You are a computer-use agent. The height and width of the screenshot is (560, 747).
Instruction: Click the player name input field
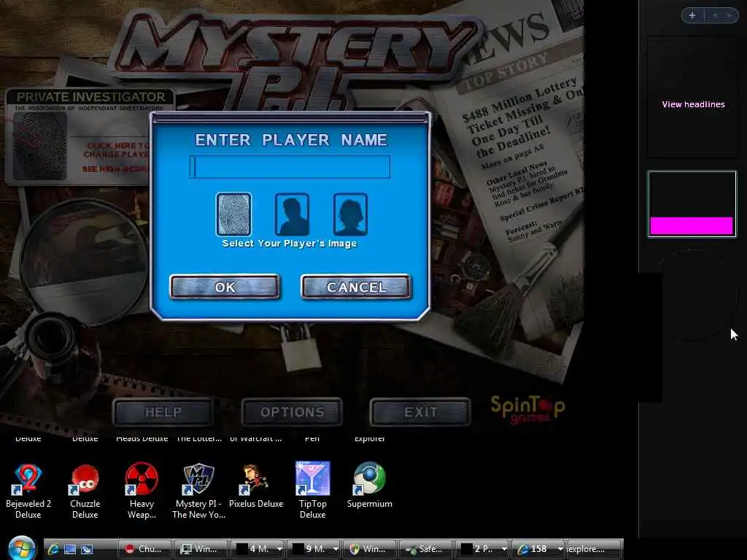tap(290, 167)
